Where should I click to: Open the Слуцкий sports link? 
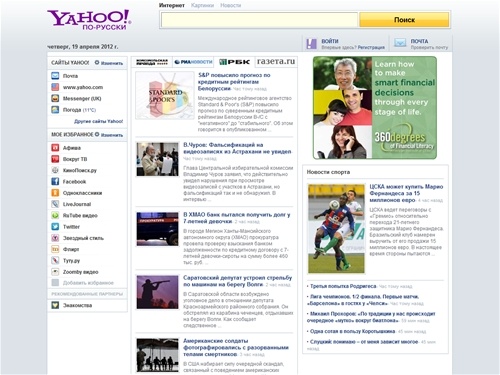coord(364,342)
